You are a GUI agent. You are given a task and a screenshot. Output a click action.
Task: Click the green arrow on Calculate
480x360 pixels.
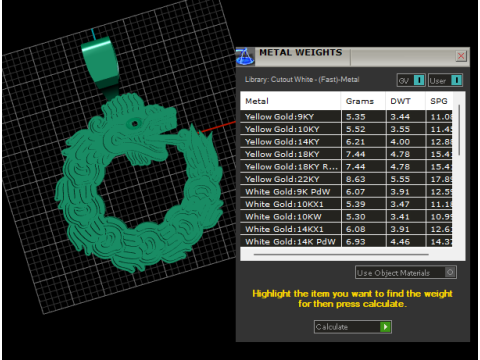tap(385, 327)
